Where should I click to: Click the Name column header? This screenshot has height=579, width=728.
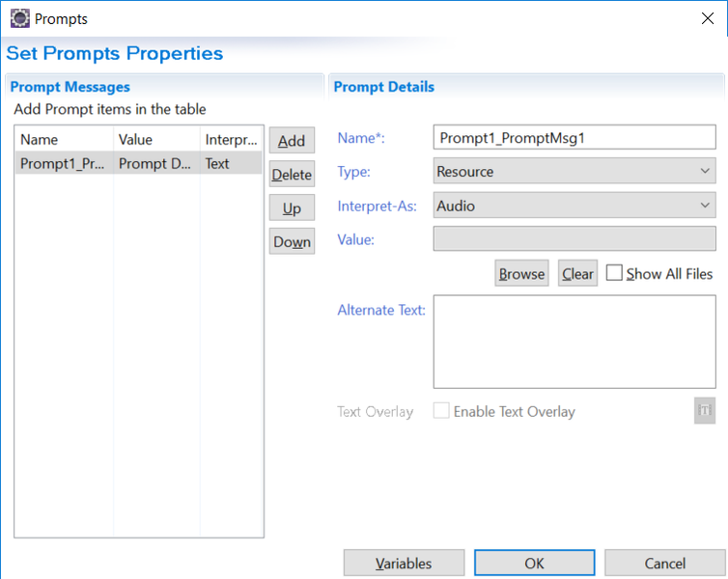(64, 139)
